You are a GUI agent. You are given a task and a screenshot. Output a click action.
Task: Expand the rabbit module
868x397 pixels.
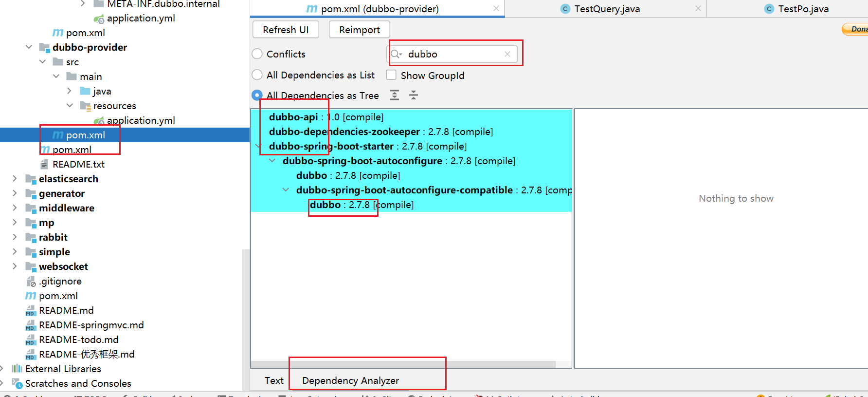tap(15, 237)
